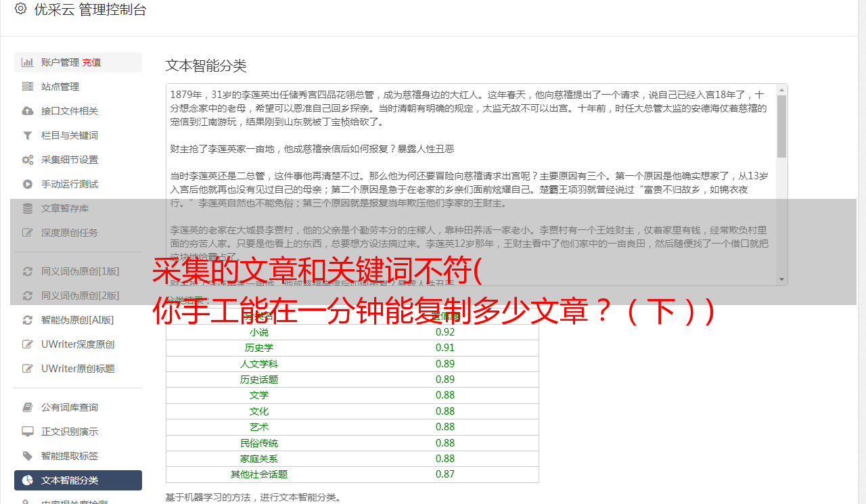This screenshot has width=866, height=504.
Task: Click the 艺术 category cell
Action: click(259, 427)
